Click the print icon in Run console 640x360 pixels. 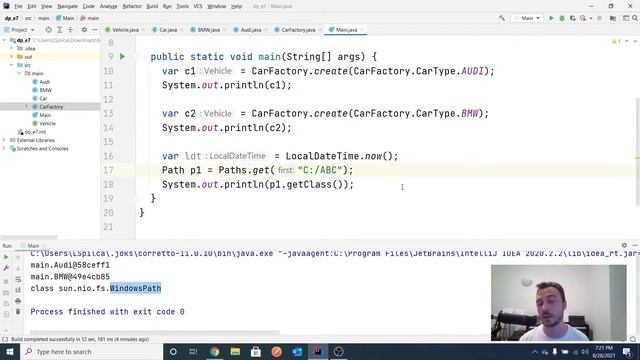point(18,301)
